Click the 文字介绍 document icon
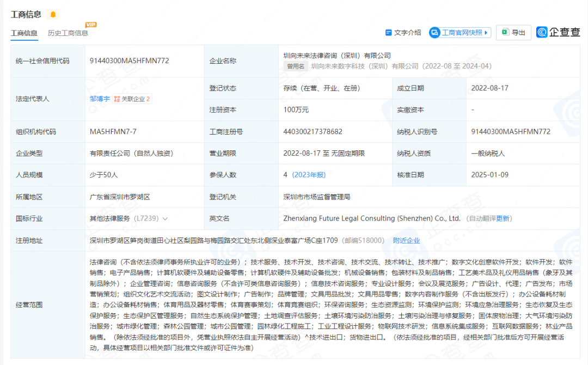 pyautogui.click(x=388, y=33)
